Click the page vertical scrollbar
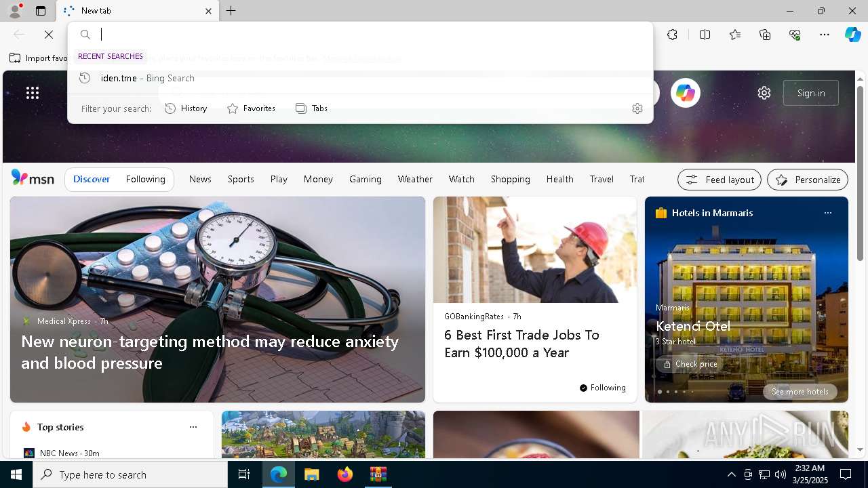This screenshot has width=868, height=488. coord(861,173)
